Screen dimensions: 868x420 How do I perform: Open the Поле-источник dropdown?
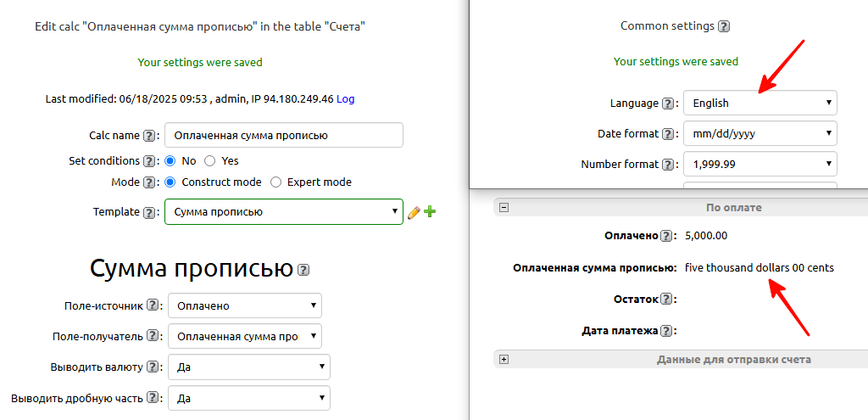pyautogui.click(x=244, y=305)
